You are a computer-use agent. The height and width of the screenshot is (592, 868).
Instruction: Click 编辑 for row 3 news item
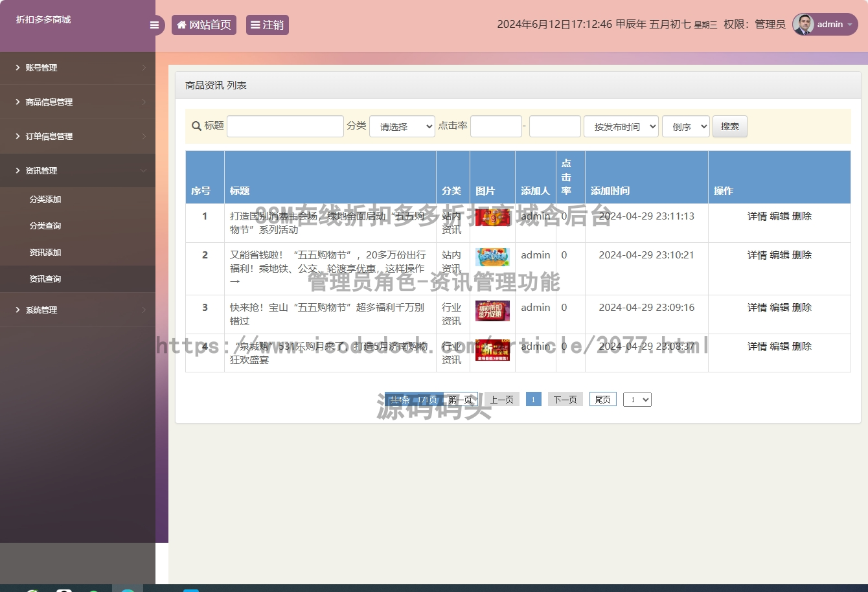point(779,308)
